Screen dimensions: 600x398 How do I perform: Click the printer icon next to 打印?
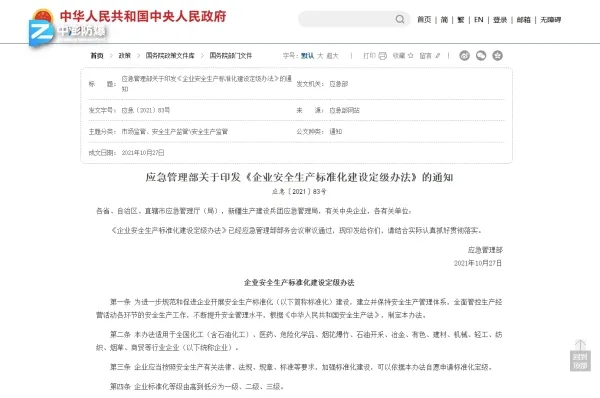click(x=383, y=56)
